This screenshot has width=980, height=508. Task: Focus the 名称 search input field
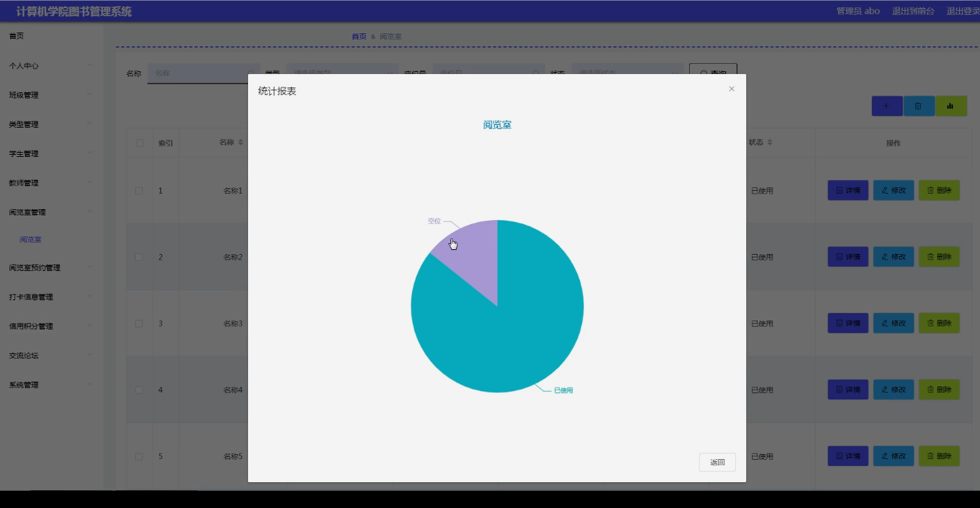click(x=203, y=73)
